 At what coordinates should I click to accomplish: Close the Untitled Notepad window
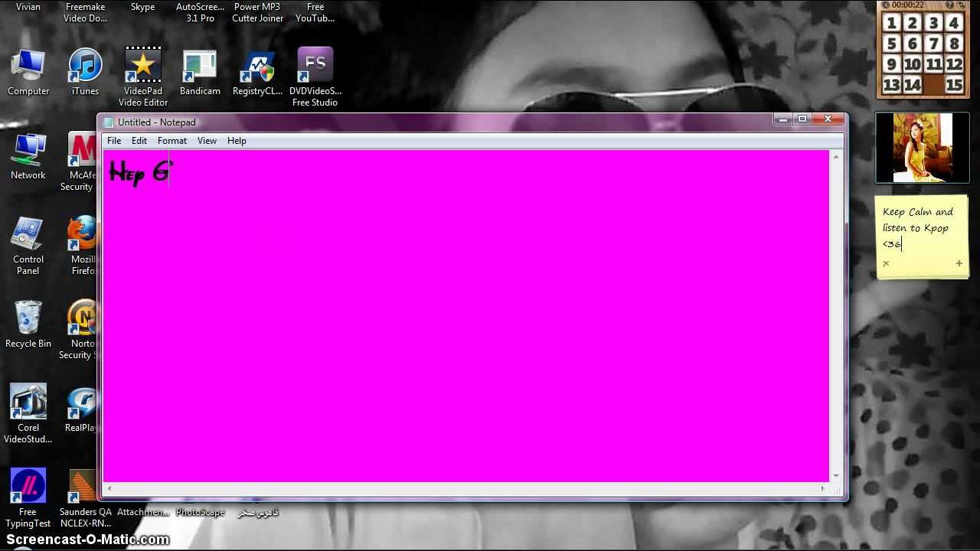point(828,119)
